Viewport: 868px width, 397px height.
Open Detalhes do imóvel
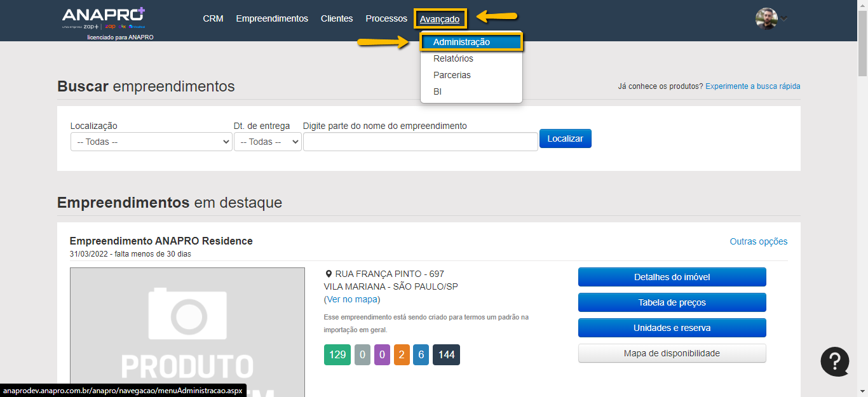coord(672,277)
